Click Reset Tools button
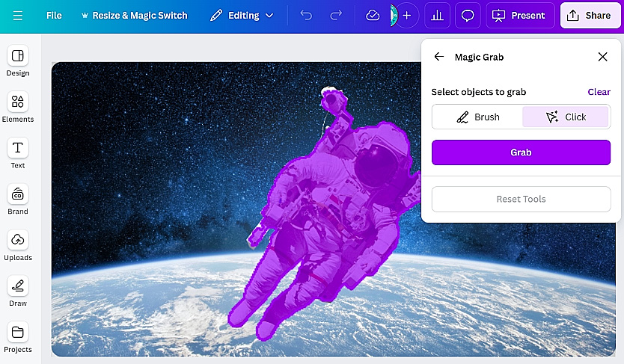The width and height of the screenshot is (624, 364). (x=521, y=199)
